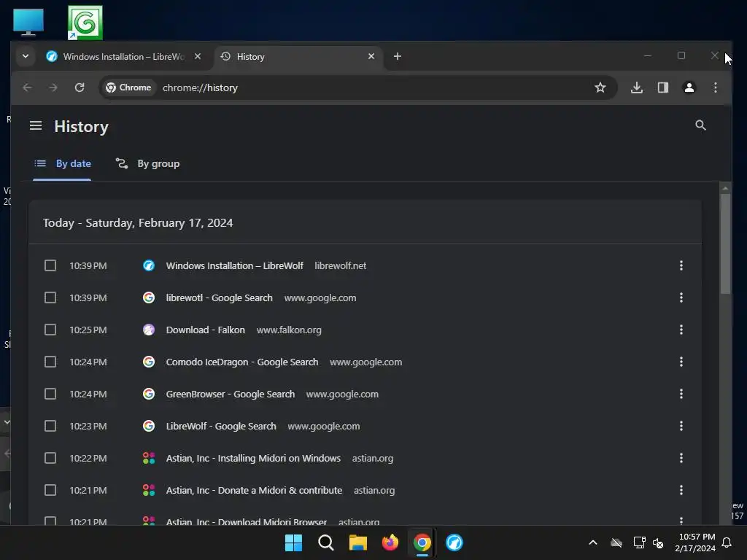Screen dimensions: 747x560
Task: Open Astian Installing Midori on Windows link
Action: 253,458
